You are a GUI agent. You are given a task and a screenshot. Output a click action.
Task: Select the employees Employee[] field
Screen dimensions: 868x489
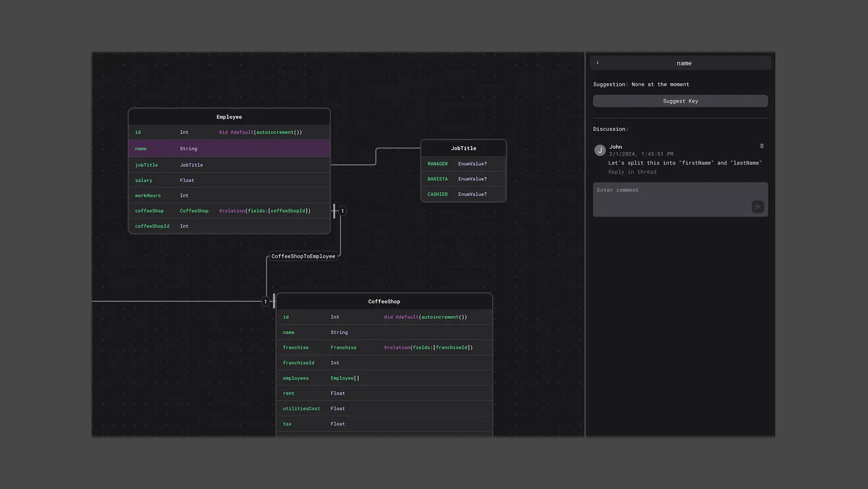coord(384,378)
